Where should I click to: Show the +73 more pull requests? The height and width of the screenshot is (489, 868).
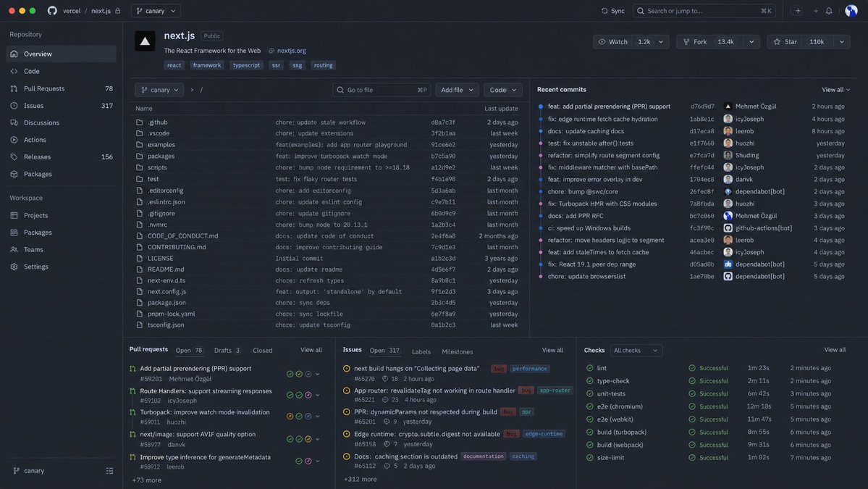click(147, 480)
